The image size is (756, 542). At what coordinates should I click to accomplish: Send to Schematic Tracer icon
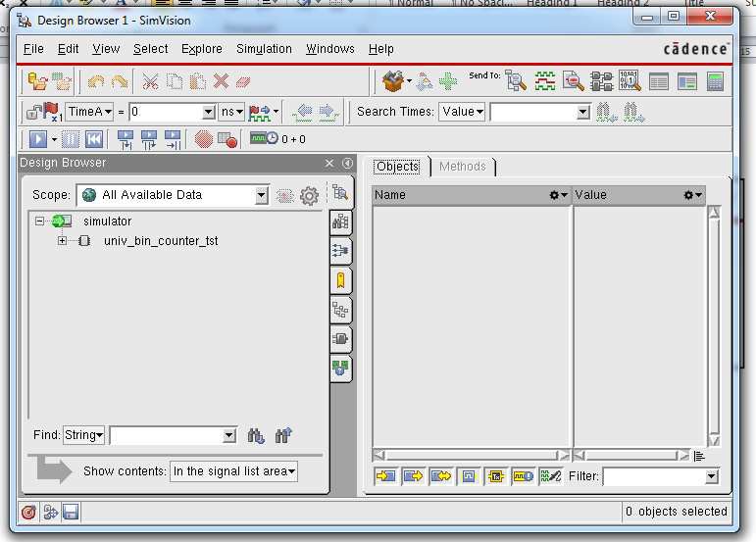(x=601, y=81)
